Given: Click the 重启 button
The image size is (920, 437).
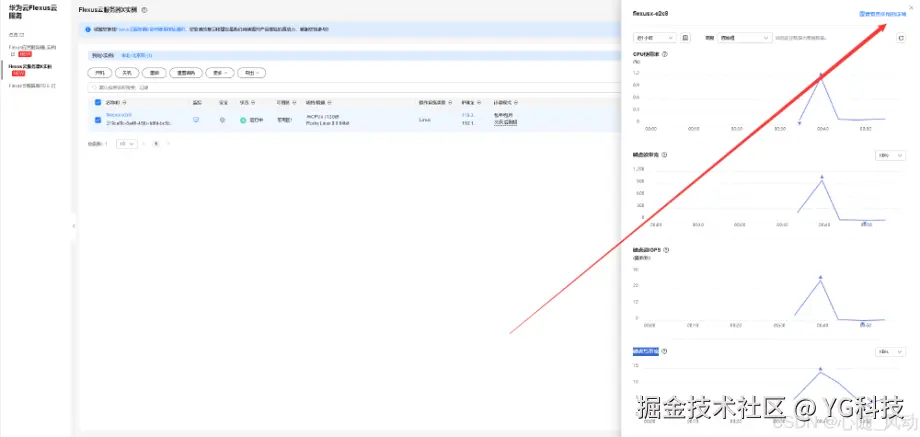Looking at the screenshot, I should pos(154,73).
